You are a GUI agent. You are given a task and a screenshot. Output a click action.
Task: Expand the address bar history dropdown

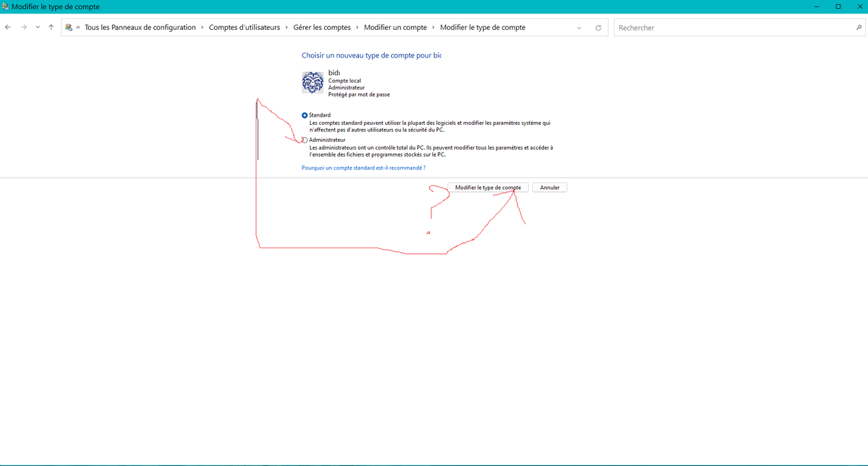(x=579, y=28)
